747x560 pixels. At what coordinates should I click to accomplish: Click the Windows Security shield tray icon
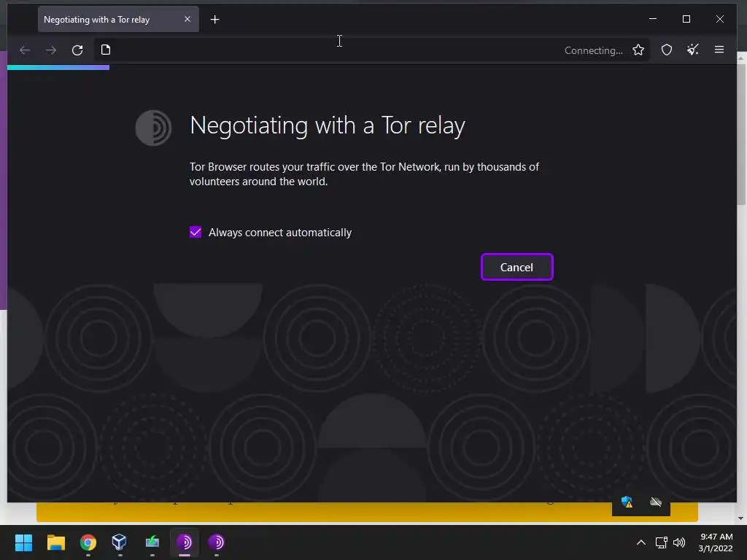click(627, 502)
